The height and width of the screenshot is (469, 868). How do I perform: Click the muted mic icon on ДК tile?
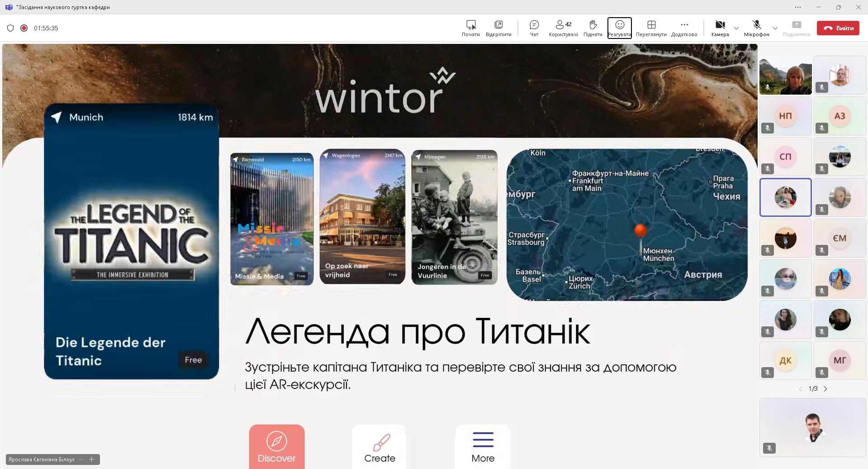[768, 373]
